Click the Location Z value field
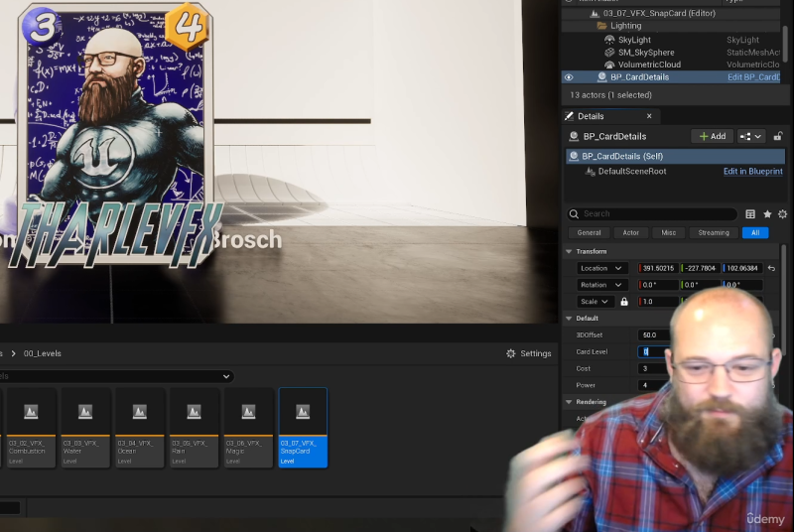This screenshot has height=532, width=794. point(742,268)
